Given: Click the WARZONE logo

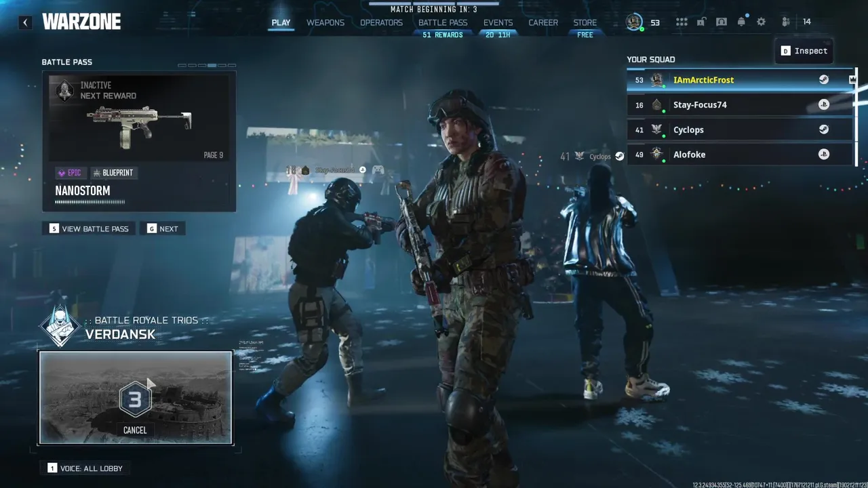Looking at the screenshot, I should point(81,22).
